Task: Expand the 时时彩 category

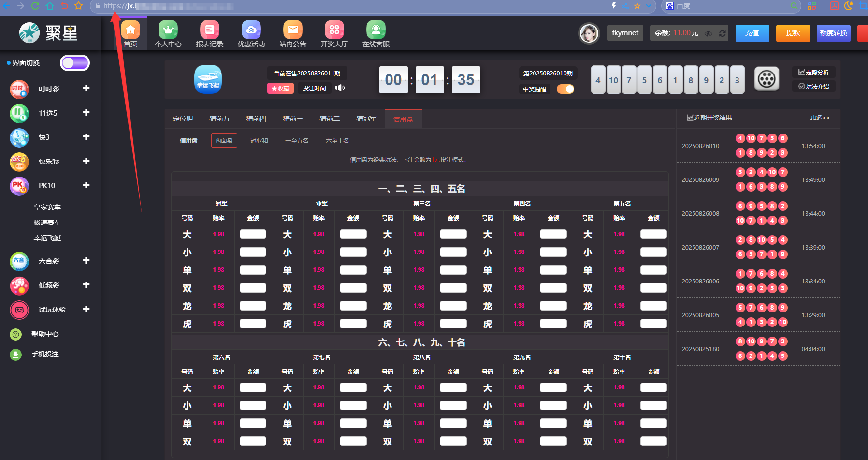Action: click(86, 89)
